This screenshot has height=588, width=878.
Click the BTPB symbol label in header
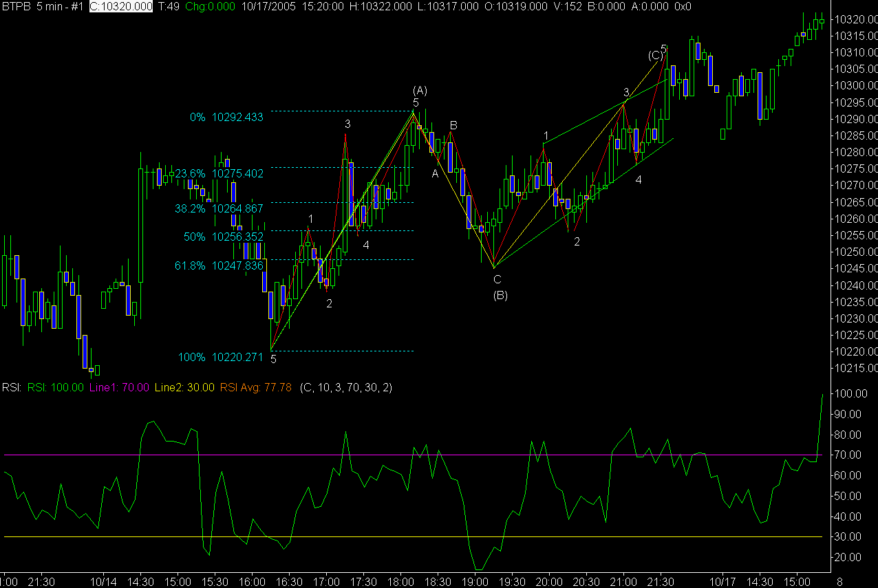pyautogui.click(x=17, y=6)
